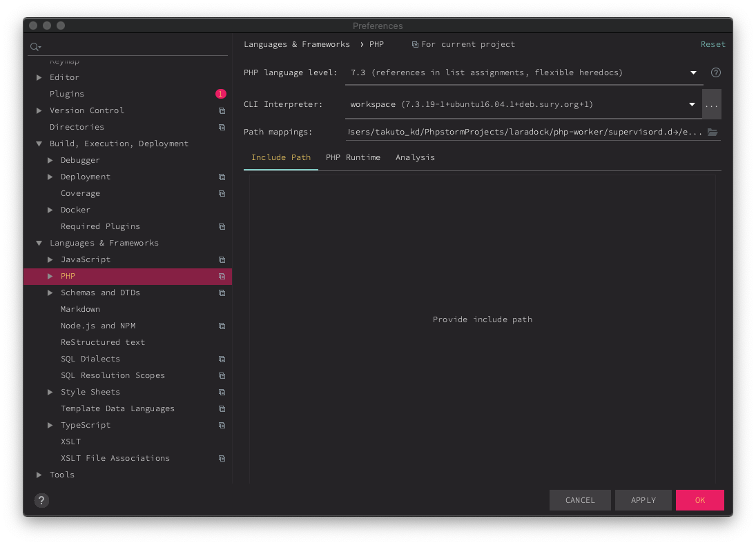The width and height of the screenshot is (756, 545).
Task: Expand the PHP node arrow
Action: coord(50,276)
